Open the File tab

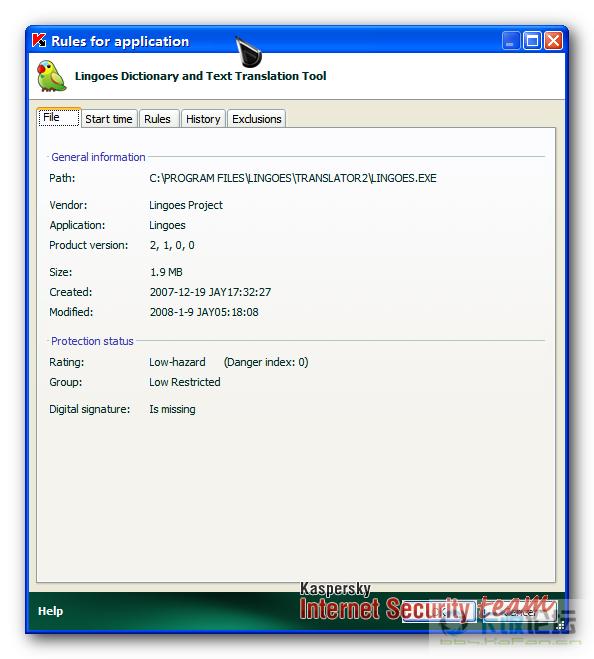coord(59,117)
